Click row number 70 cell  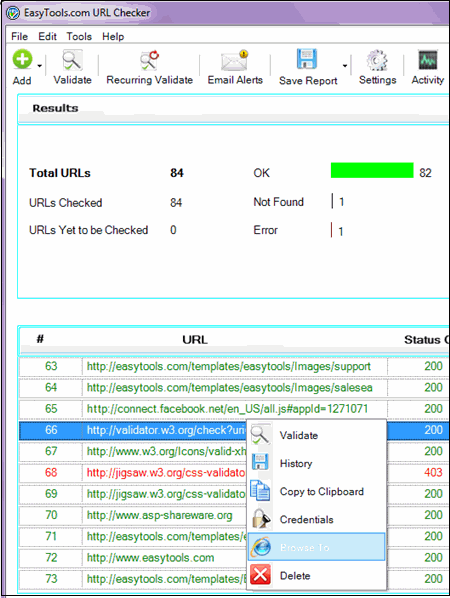click(x=51, y=515)
